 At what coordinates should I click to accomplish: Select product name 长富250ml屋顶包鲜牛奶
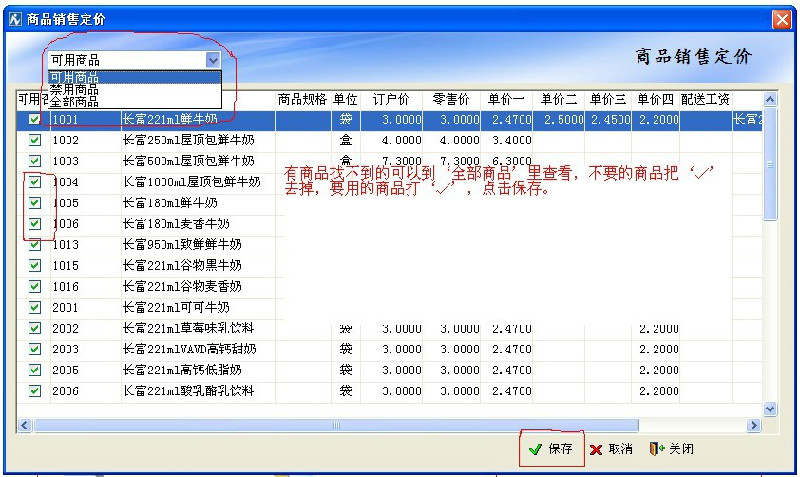pos(188,140)
